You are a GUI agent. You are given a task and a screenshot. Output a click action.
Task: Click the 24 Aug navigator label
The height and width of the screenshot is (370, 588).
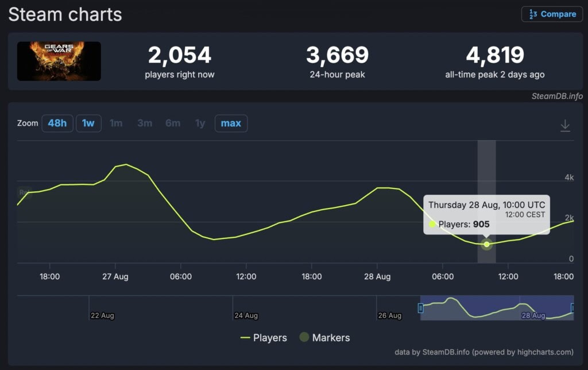pos(246,315)
